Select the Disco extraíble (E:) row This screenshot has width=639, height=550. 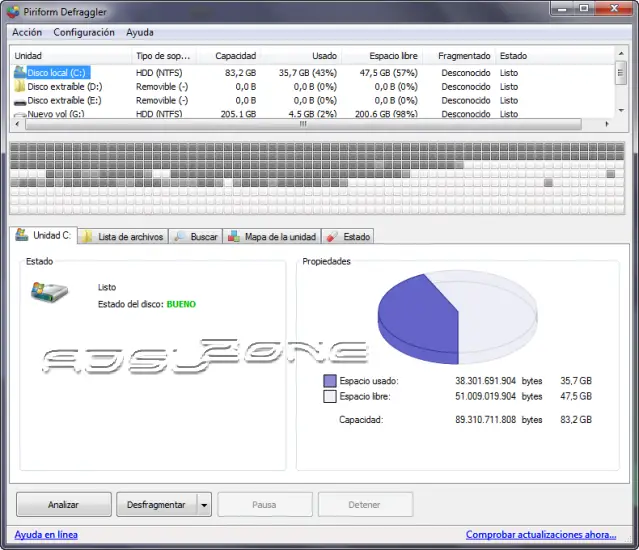(x=312, y=101)
